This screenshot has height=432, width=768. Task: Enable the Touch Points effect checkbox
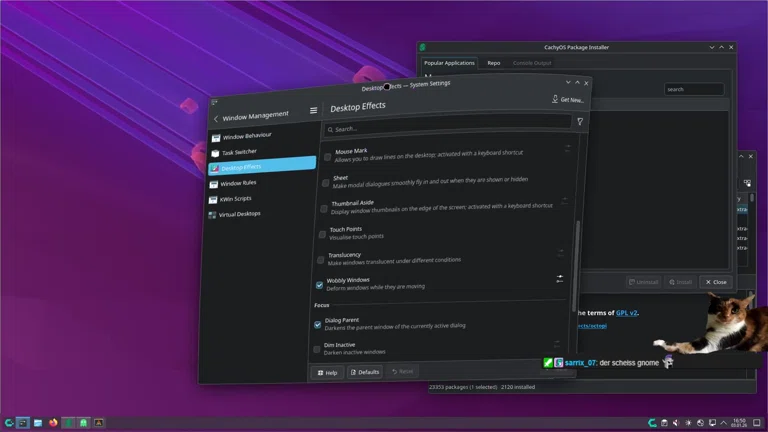(322, 235)
